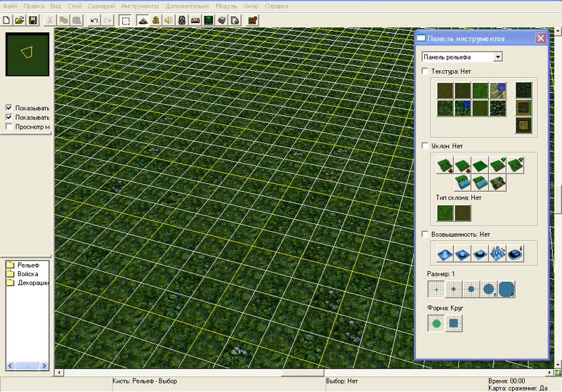Open the Панель рельефа dropdown

(x=497, y=56)
